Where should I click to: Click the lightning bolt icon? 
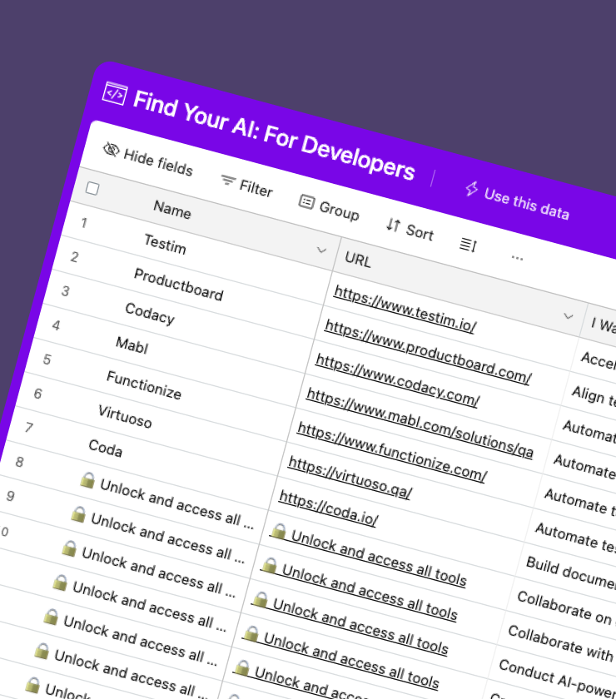[471, 189]
